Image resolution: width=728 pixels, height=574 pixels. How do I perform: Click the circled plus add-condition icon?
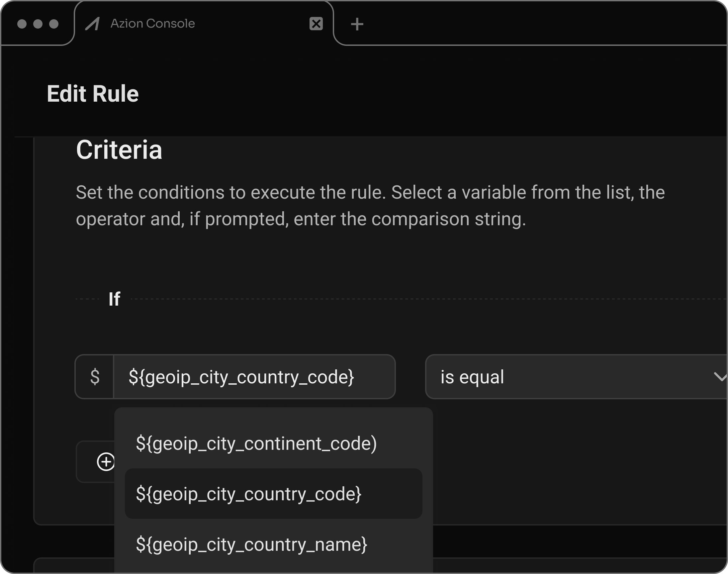[105, 462]
